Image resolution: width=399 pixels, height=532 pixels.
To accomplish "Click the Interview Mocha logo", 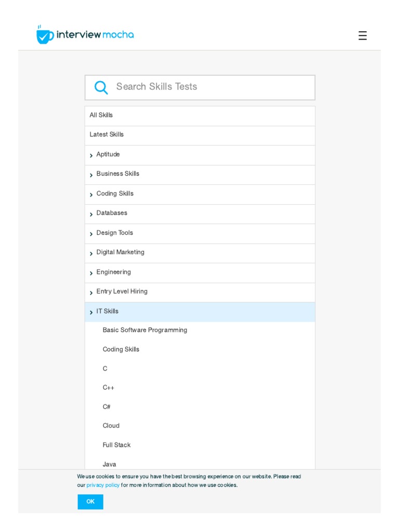I will (85, 35).
